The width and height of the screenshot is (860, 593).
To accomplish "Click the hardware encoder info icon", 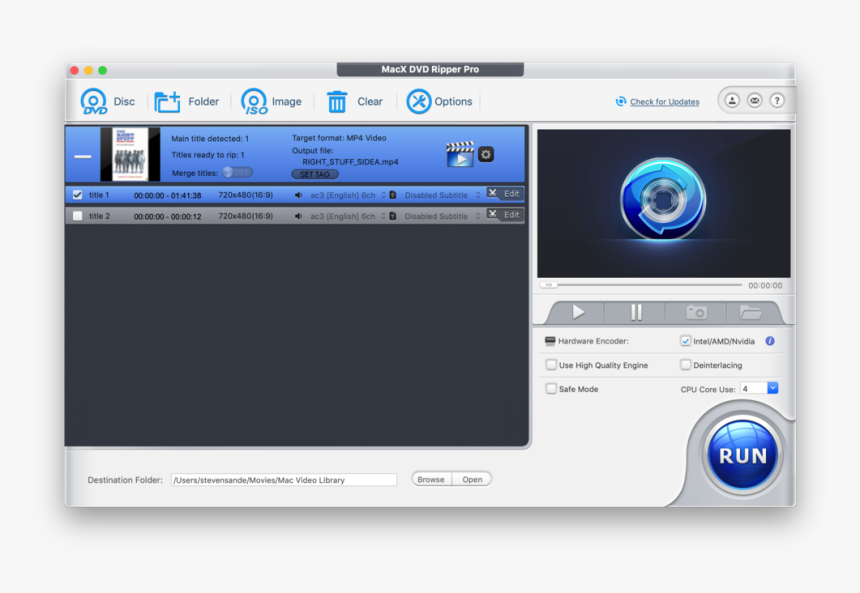I will (x=770, y=341).
